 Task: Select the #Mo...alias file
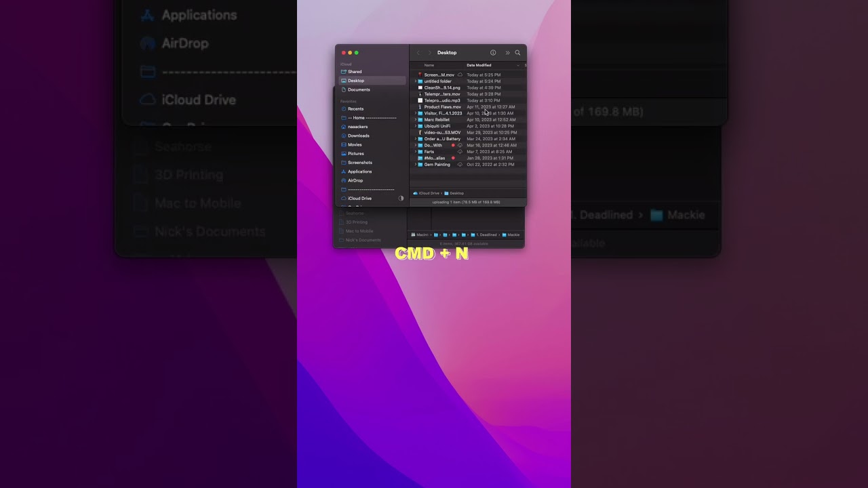435,158
